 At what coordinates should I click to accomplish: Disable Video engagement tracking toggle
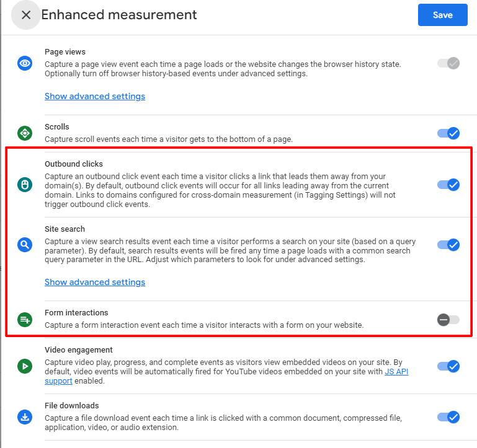448,366
